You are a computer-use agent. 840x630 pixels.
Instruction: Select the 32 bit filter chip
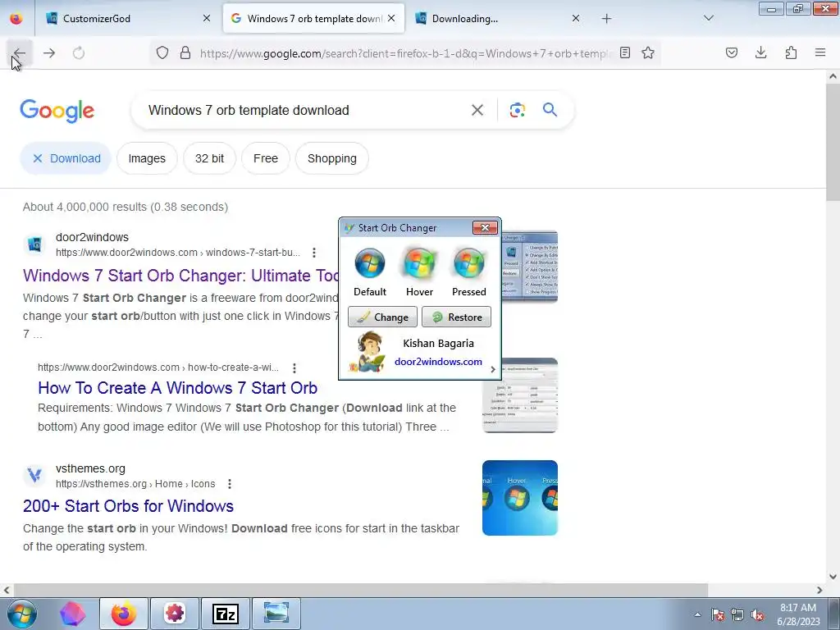click(209, 158)
